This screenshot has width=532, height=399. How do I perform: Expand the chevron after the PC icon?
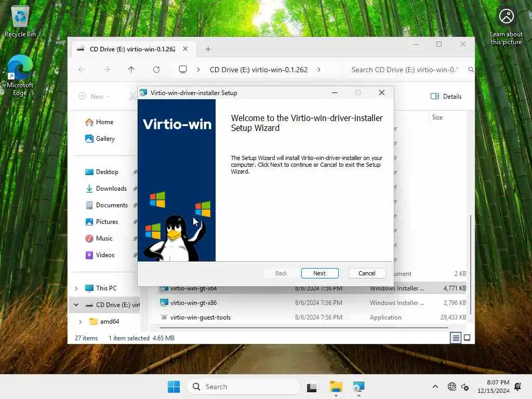click(x=198, y=70)
